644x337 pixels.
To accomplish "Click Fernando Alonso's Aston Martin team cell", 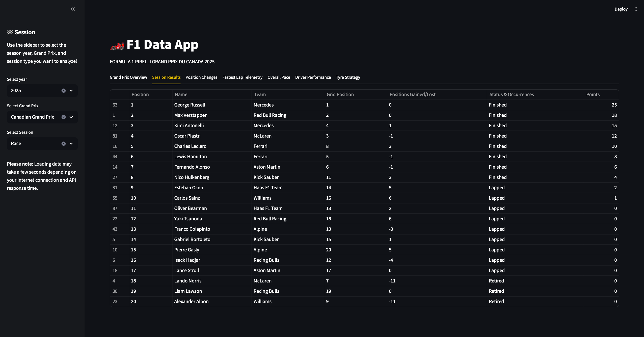I will pyautogui.click(x=288, y=167).
